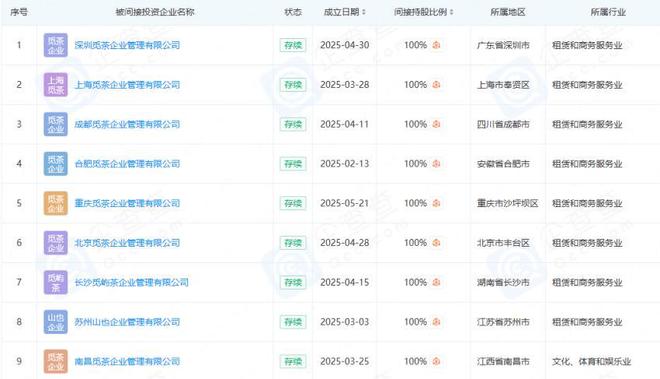
Task: Open 南昌觅茶企业管理有限公司 company link
Action: 127,361
